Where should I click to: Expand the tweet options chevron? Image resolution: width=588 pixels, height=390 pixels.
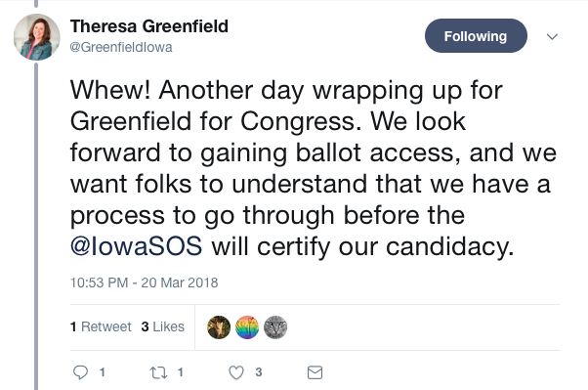coord(552,36)
